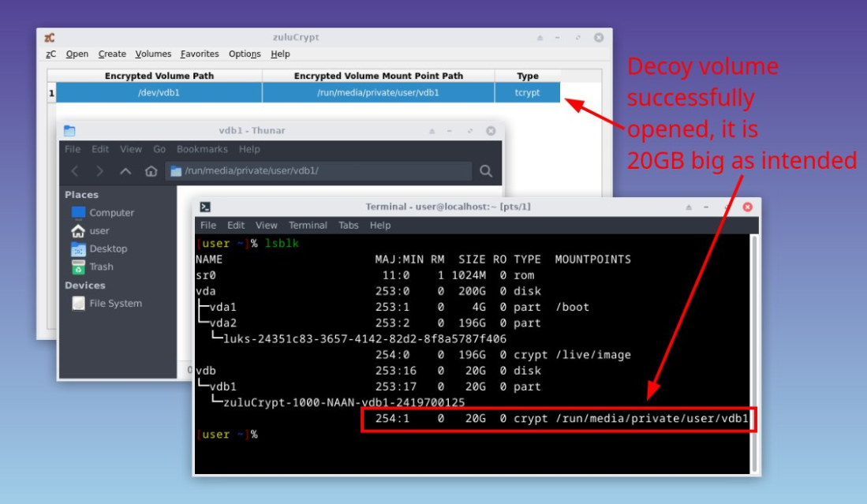Close the zuluCrypt window
The height and width of the screenshot is (504, 867).
pos(599,38)
